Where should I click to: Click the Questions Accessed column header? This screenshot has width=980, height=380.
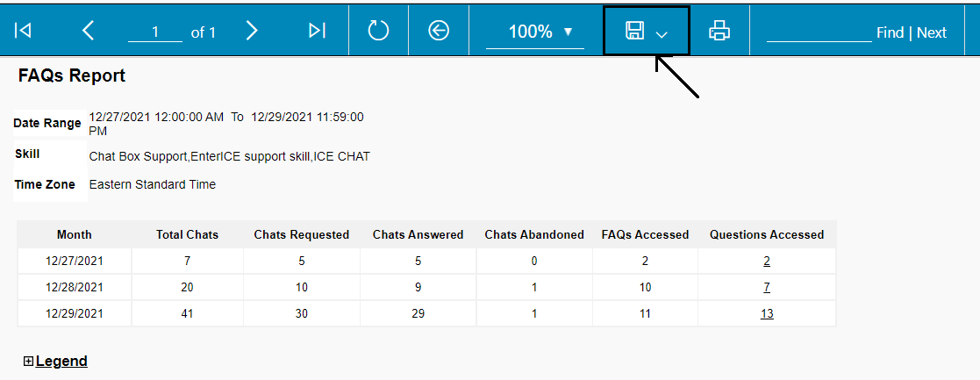click(767, 234)
